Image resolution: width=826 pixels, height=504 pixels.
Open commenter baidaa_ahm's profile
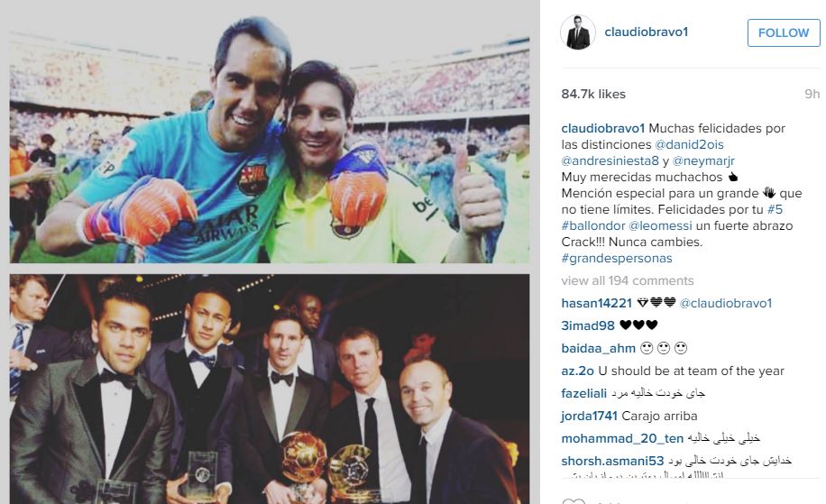coord(599,349)
